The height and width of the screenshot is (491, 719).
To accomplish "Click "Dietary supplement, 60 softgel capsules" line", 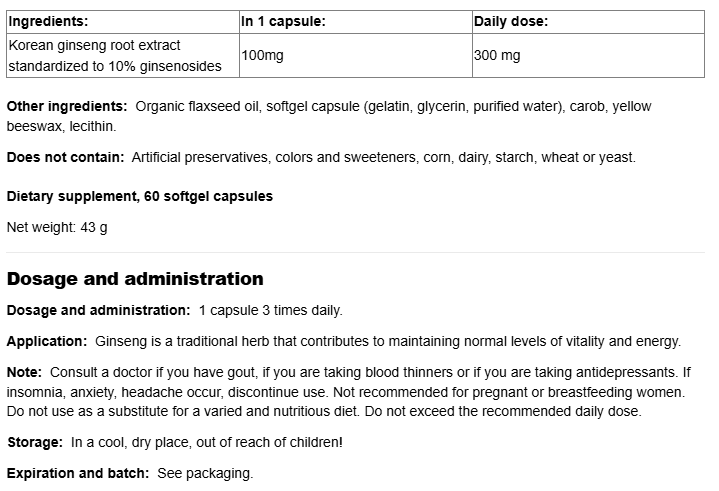I will [x=140, y=197].
